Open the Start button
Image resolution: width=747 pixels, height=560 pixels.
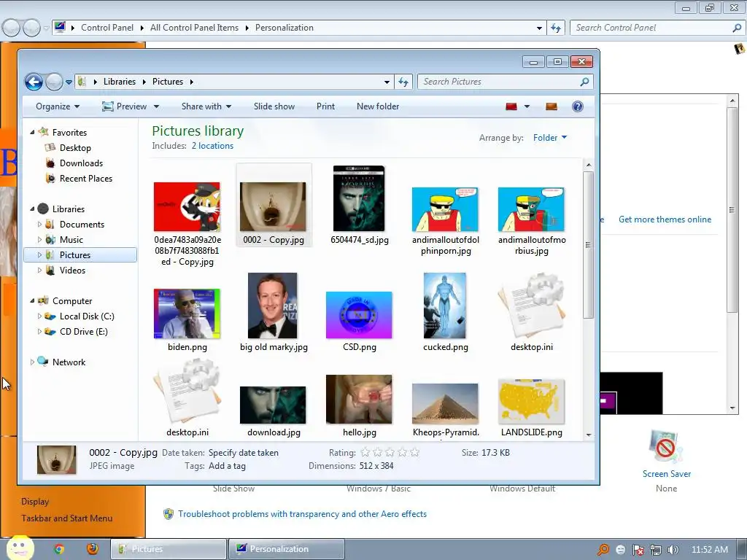pyautogui.click(x=20, y=548)
